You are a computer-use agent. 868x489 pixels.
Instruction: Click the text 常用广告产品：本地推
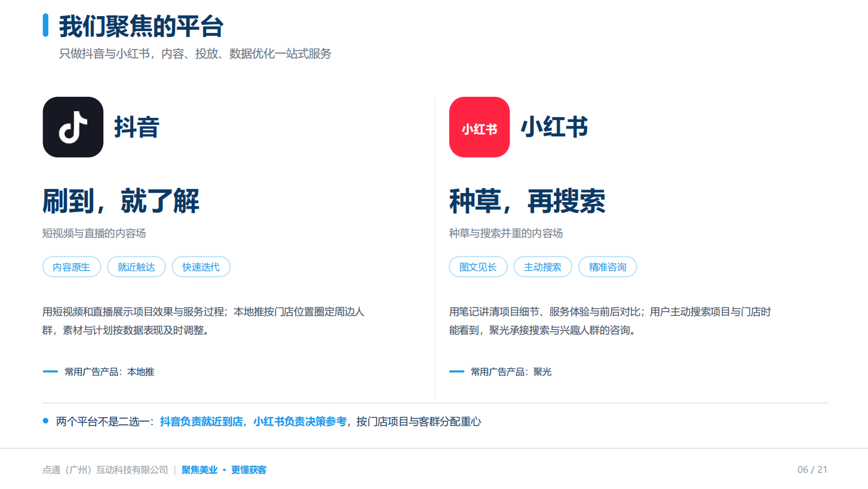109,372
